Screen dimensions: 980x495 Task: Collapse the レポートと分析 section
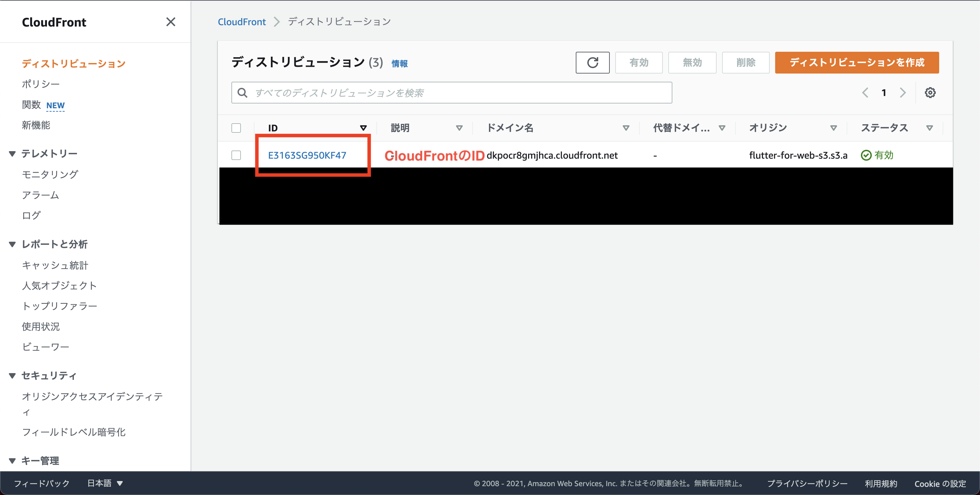click(x=12, y=244)
